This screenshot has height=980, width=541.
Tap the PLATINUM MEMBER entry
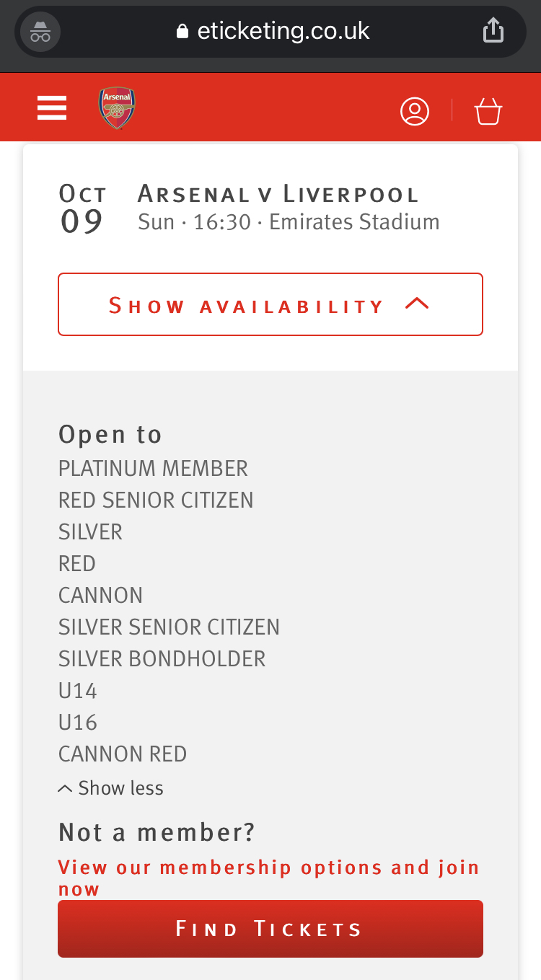point(153,468)
